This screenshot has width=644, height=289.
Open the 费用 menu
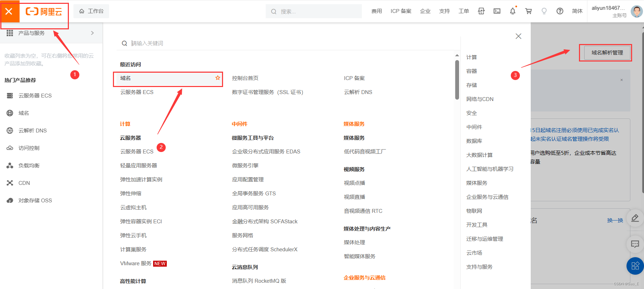[377, 11]
